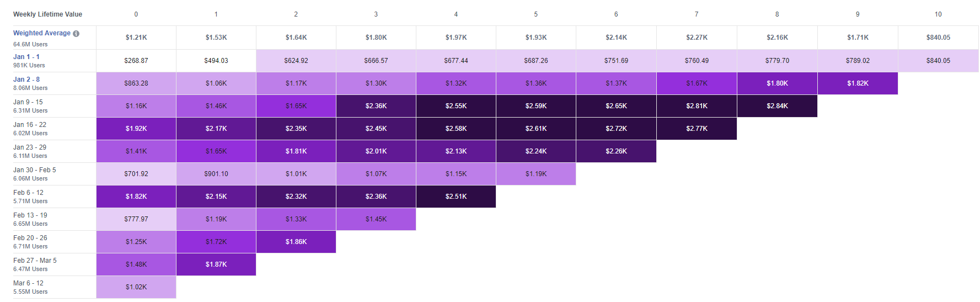The width and height of the screenshot is (980, 302).
Task: Select week 10 column header
Action: pos(938,14)
